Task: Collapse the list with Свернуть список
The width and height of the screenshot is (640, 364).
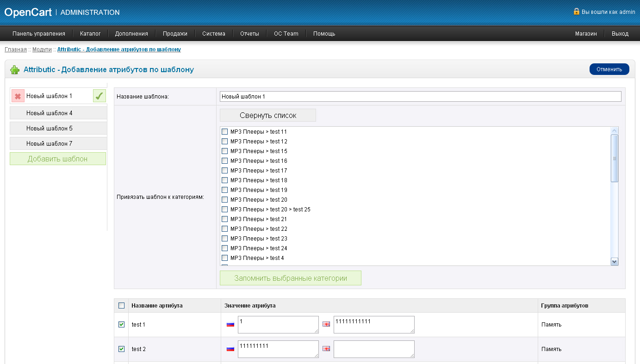Action: 267,115
